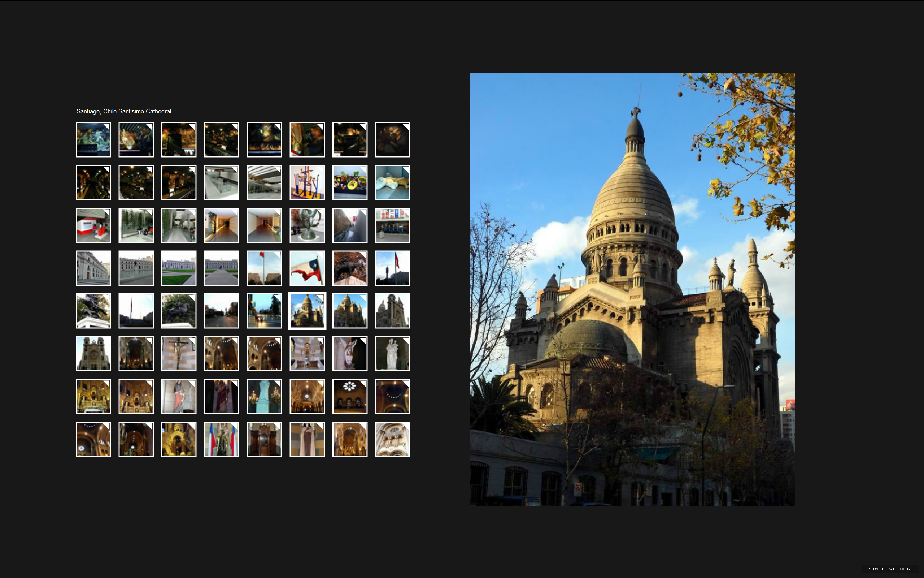Select the nun statue in brown habit thumbnail
The height and width of the screenshot is (578, 924).
307,439
